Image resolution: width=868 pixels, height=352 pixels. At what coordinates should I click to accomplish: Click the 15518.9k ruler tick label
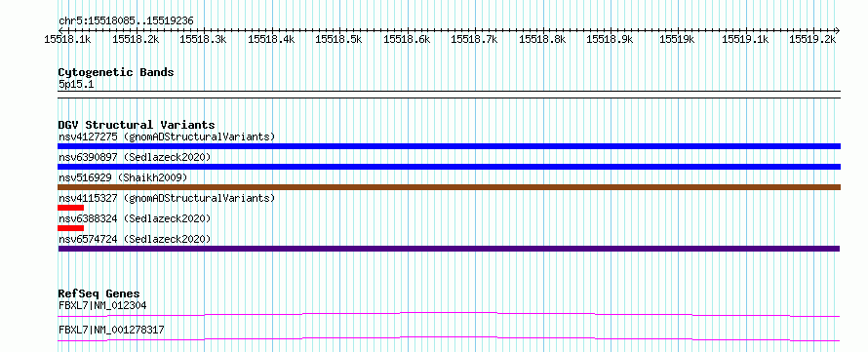(610, 39)
